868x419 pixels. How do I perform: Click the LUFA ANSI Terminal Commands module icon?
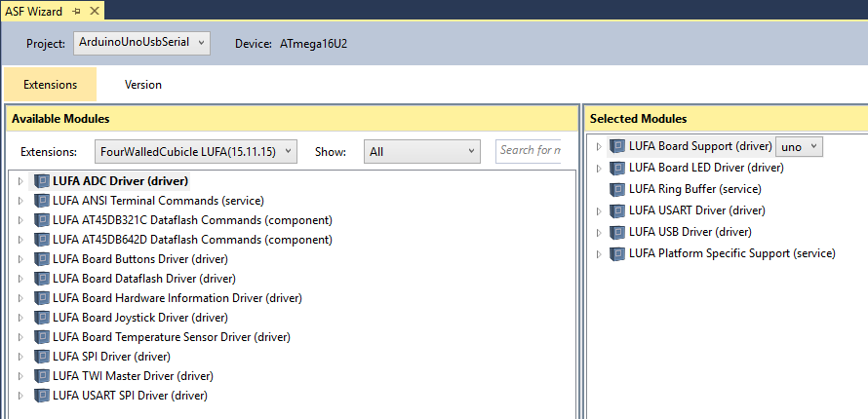42,201
